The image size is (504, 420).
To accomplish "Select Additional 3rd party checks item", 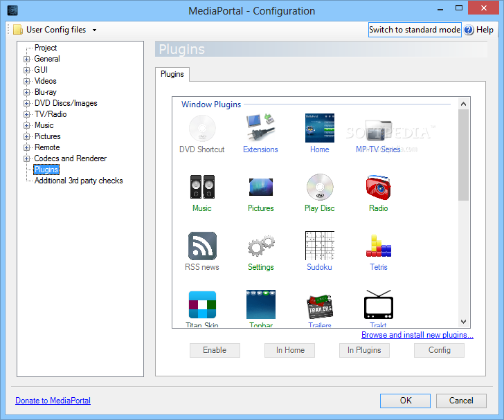I will click(78, 181).
